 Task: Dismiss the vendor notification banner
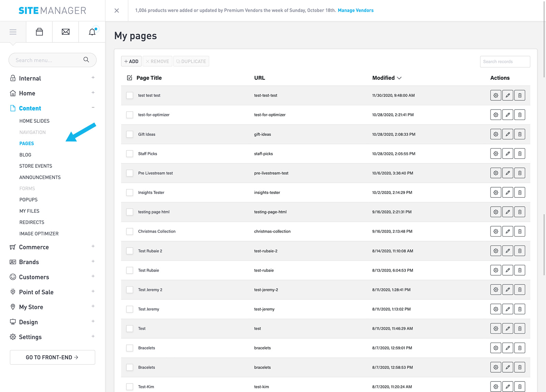click(x=117, y=11)
